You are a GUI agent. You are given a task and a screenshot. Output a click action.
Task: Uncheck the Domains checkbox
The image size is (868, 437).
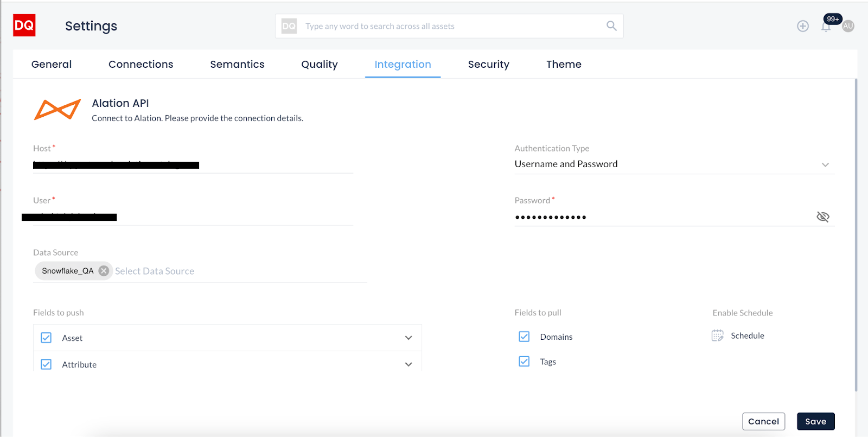coord(524,337)
